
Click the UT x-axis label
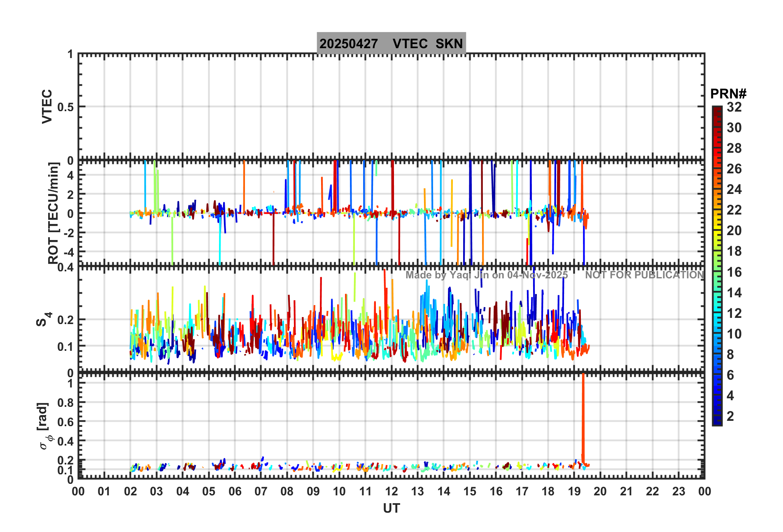point(391,509)
